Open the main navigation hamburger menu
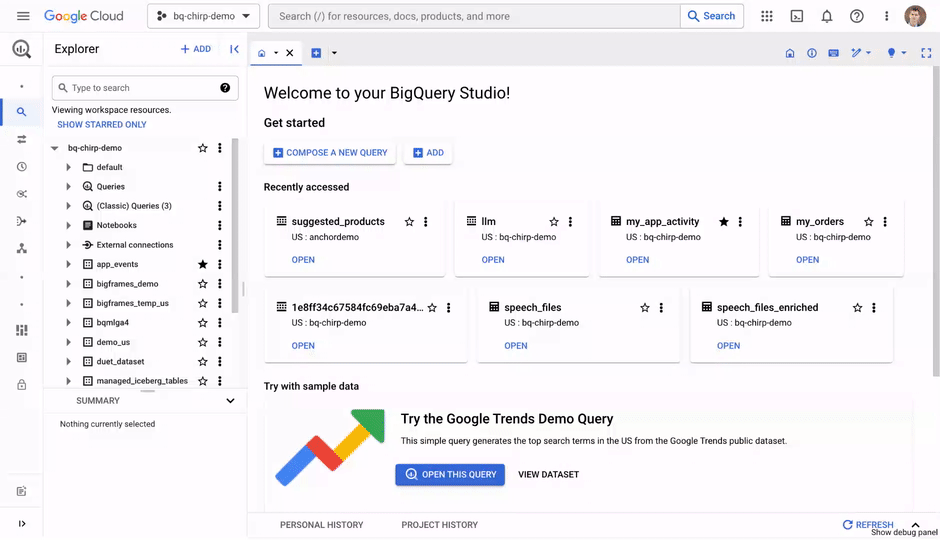The image size is (940, 540). [23, 16]
